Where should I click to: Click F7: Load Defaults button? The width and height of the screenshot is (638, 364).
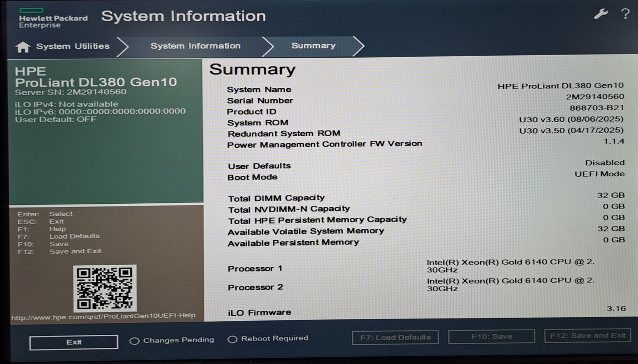pos(395,337)
